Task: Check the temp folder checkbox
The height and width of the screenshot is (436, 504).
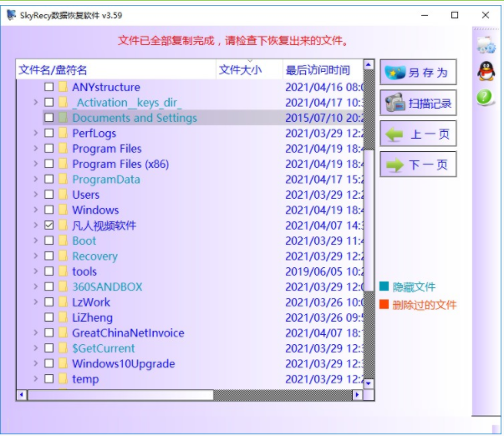Action: pyautogui.click(x=48, y=378)
